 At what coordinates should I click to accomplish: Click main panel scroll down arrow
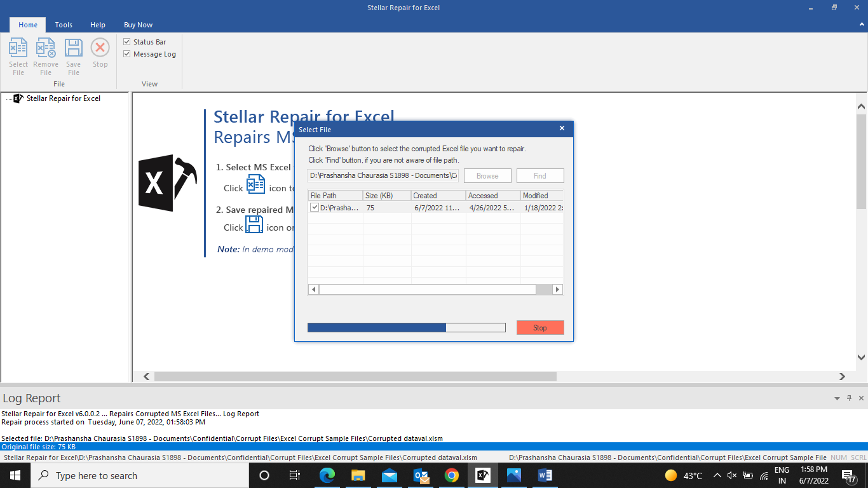point(862,358)
